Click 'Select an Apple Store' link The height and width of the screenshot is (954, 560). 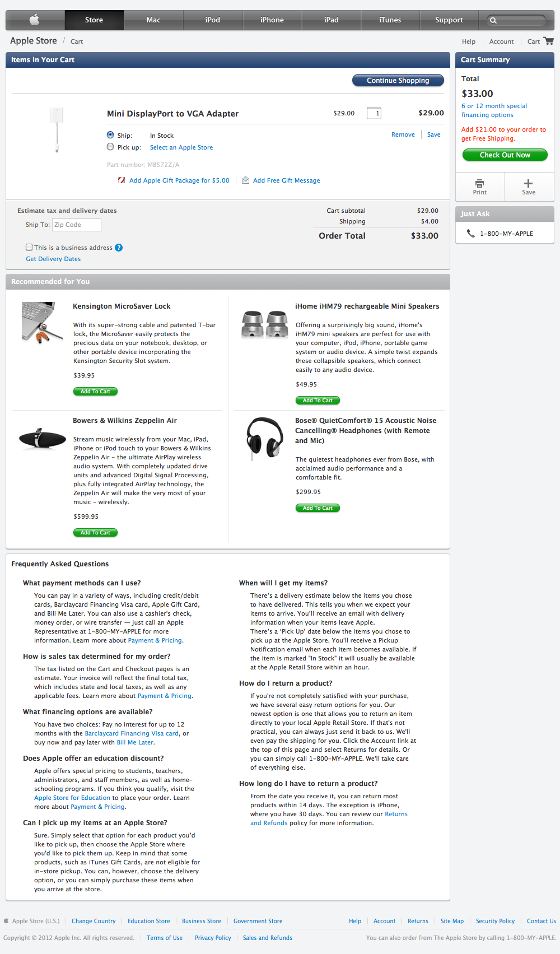(181, 147)
